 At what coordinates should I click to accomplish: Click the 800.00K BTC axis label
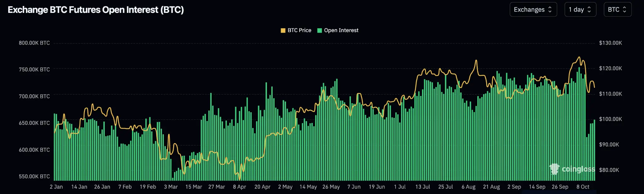(34, 43)
